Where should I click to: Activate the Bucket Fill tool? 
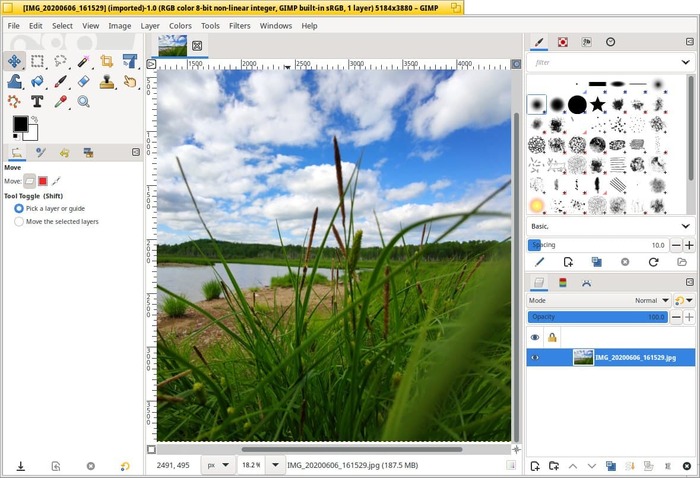tap(38, 81)
